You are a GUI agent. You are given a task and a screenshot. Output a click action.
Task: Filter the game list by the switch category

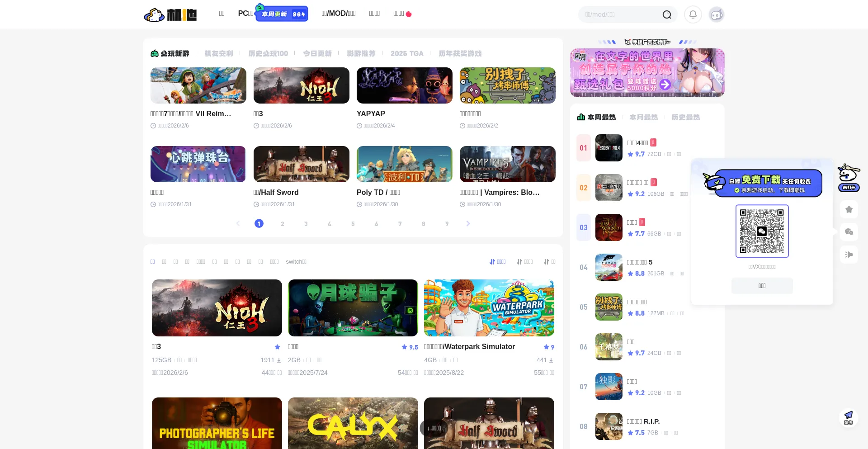click(x=296, y=262)
